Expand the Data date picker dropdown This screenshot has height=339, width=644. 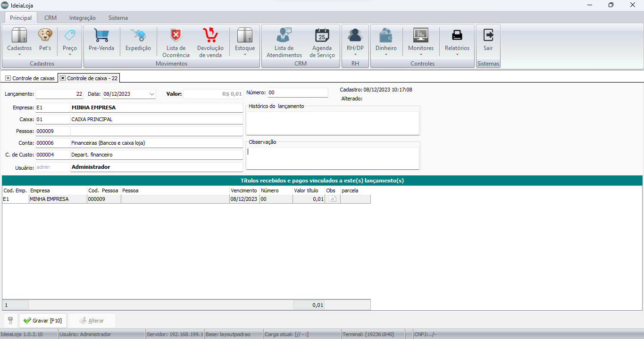click(x=151, y=94)
